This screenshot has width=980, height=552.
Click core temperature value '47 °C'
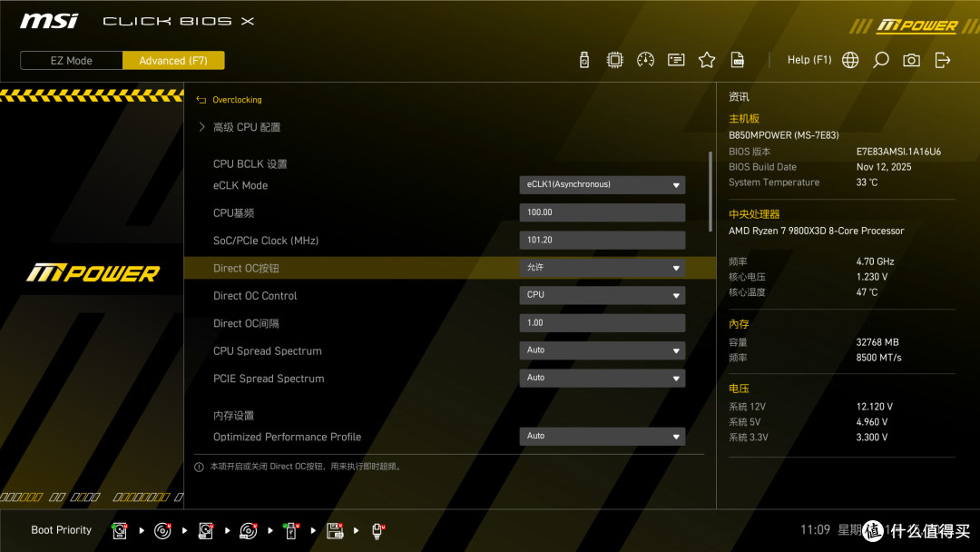click(867, 292)
